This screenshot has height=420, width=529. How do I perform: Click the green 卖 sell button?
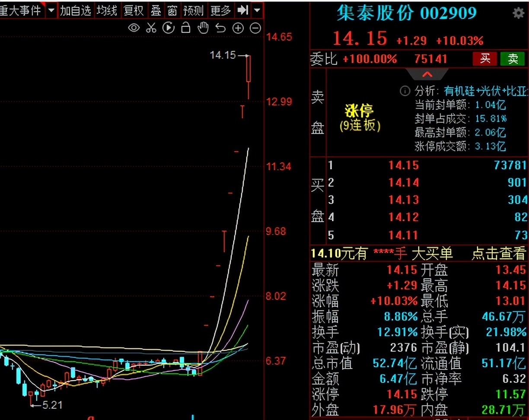coord(513,59)
